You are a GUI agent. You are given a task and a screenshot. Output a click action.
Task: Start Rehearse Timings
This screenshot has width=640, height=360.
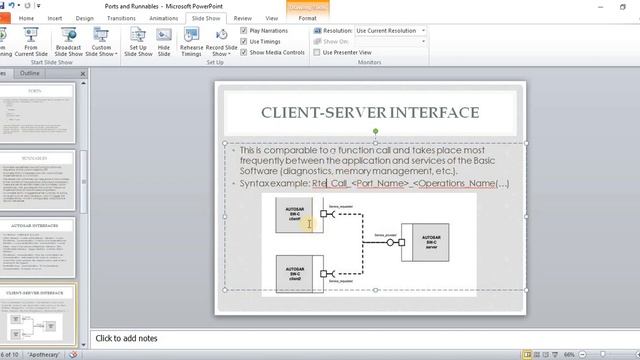pyautogui.click(x=191, y=42)
